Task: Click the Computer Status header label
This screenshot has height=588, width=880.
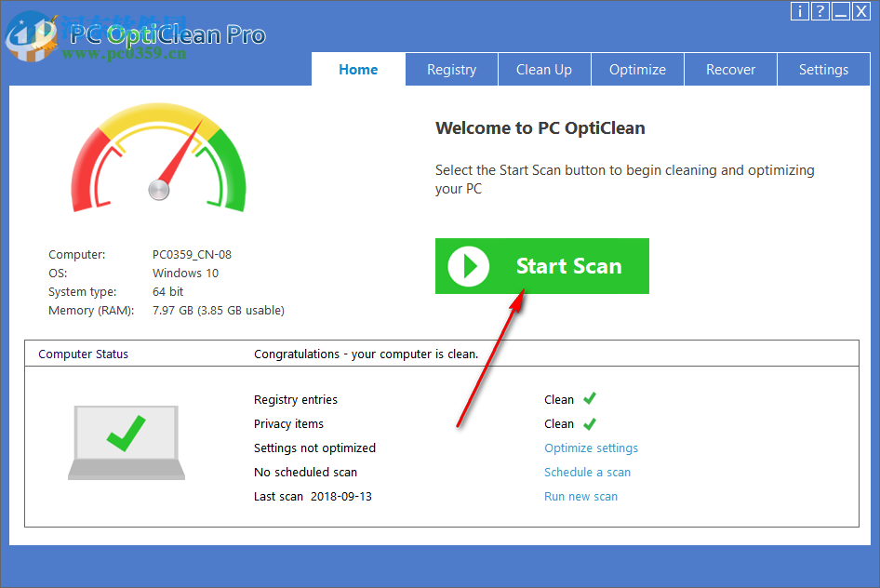Action: click(82, 354)
